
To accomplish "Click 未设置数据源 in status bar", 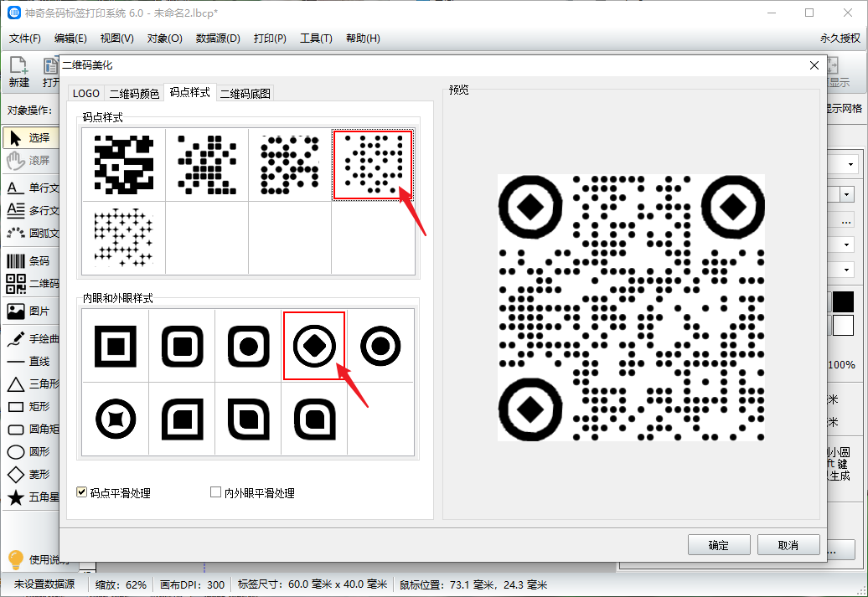I will pos(44,584).
